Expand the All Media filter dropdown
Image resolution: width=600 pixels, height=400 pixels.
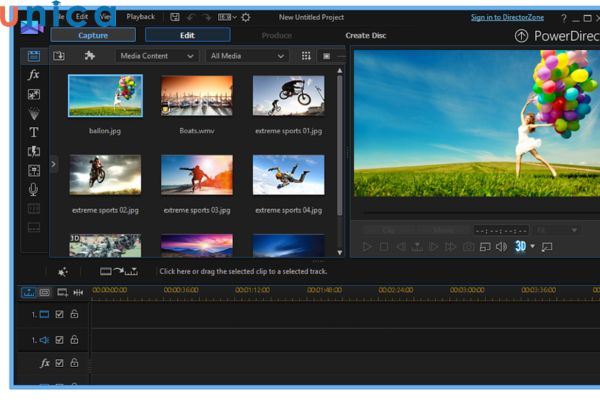coord(247,56)
